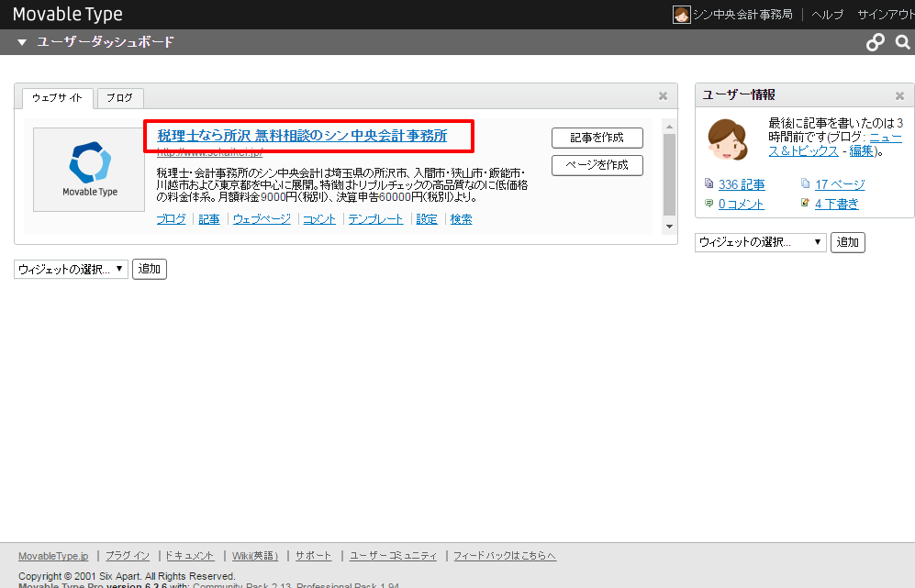Open MovableType.jp footer link
This screenshot has height=588, width=915.
click(x=53, y=556)
